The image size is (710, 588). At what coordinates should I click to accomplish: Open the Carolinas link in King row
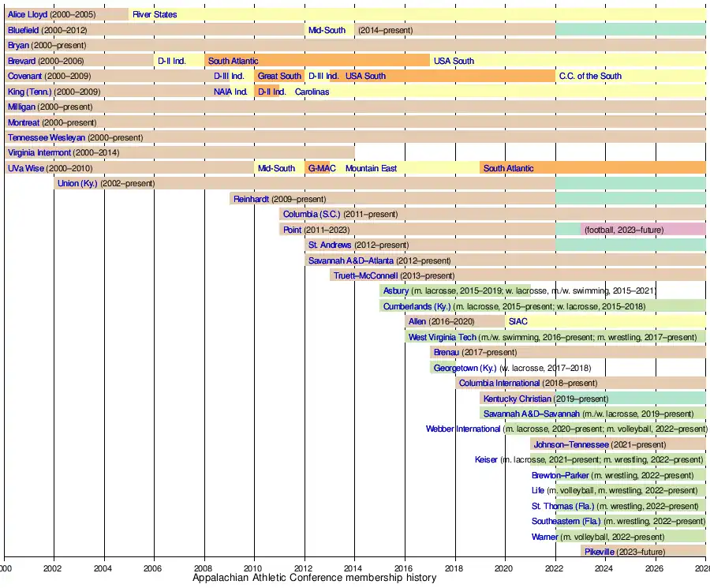click(312, 92)
